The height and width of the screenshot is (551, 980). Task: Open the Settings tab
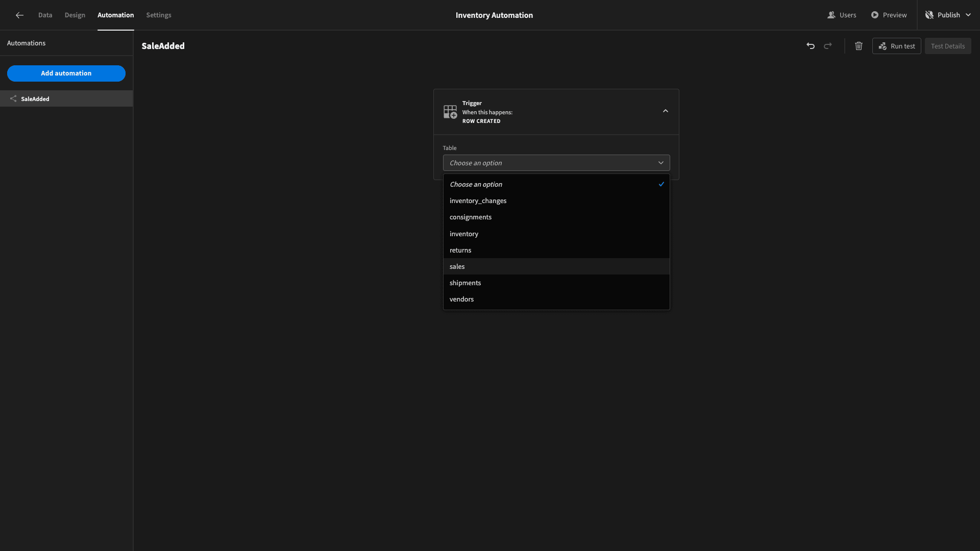(159, 15)
